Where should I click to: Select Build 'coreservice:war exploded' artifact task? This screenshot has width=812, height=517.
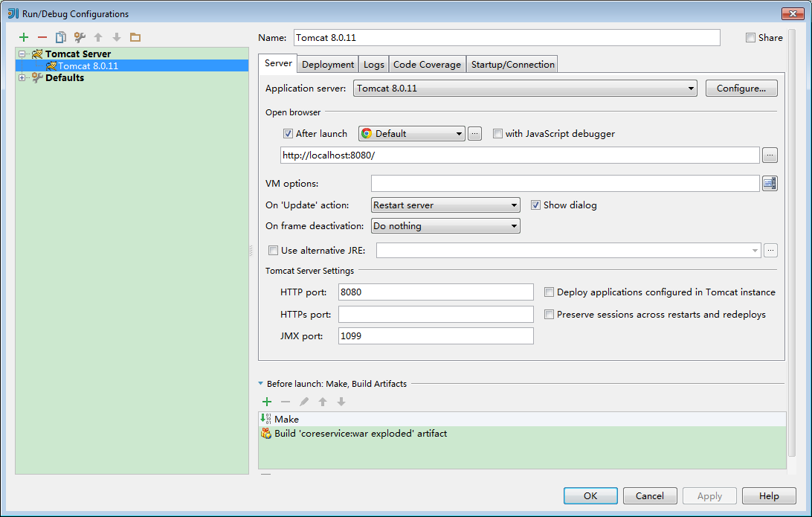pyautogui.click(x=522, y=433)
